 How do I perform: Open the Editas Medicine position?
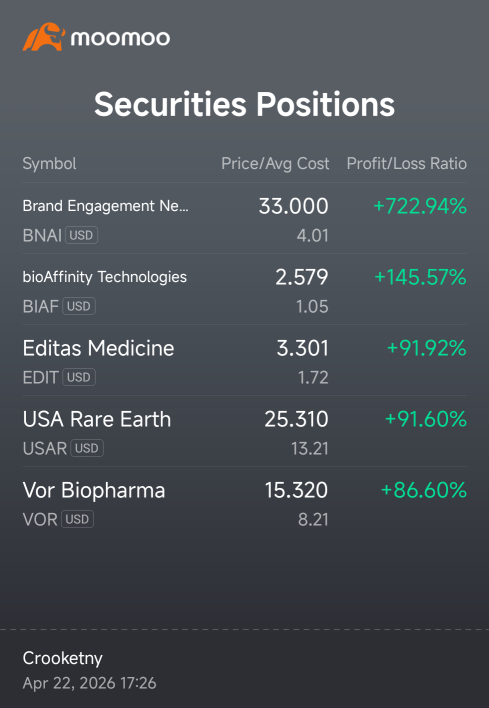coord(244,360)
